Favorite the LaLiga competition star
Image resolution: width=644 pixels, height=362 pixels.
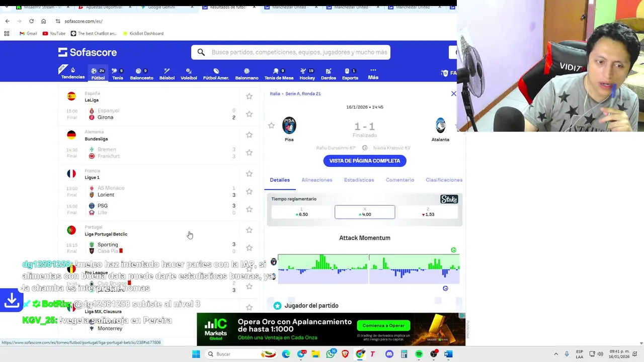point(249,96)
